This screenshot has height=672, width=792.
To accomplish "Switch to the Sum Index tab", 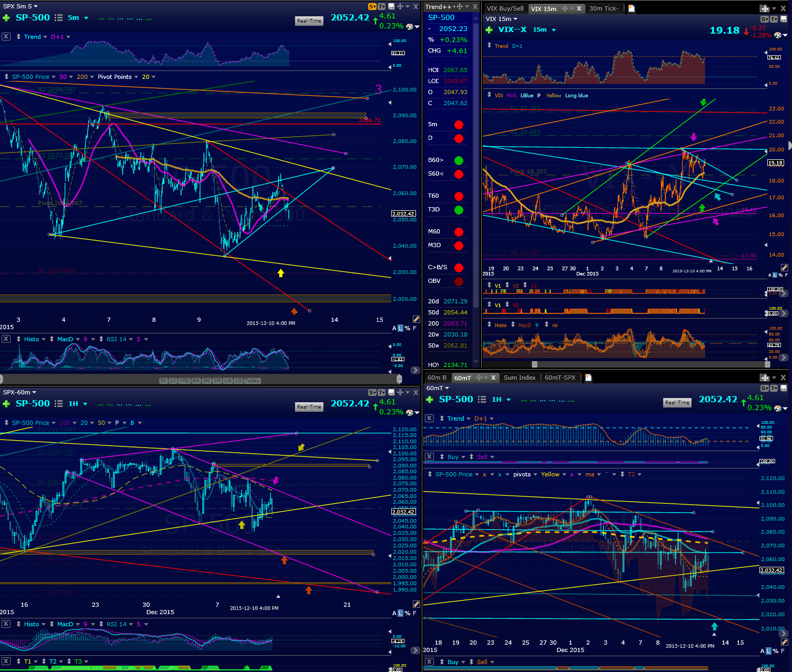I will 519,378.
